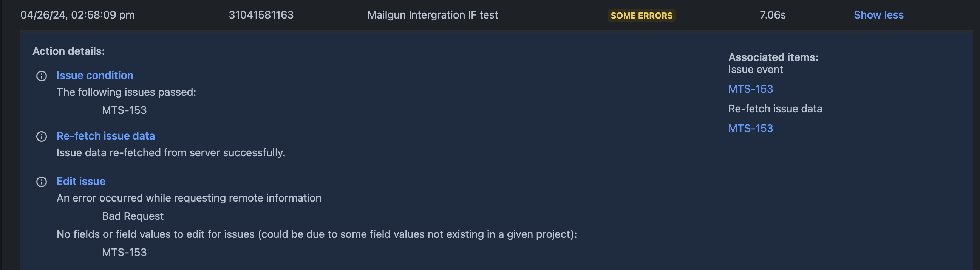
Task: Click MTS-153 under The following issues passed
Action: (x=124, y=110)
